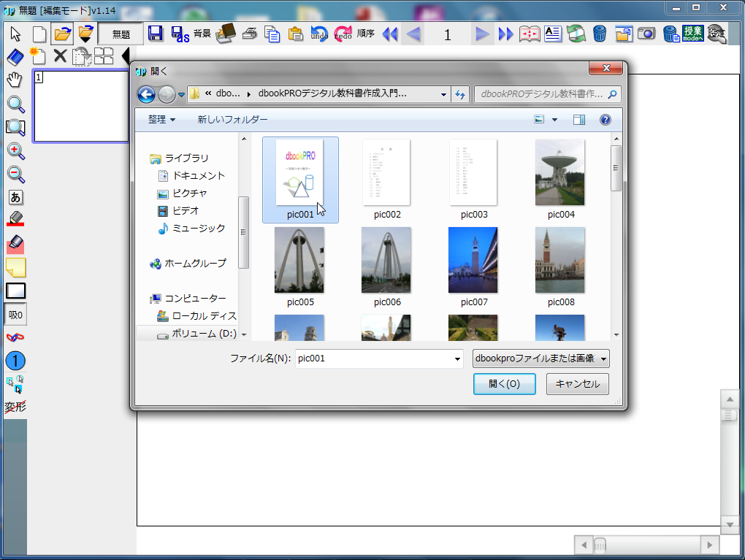Viewport: 745px width, 560px height.
Task: Select pic004 antenna thumbnail
Action: click(x=561, y=180)
